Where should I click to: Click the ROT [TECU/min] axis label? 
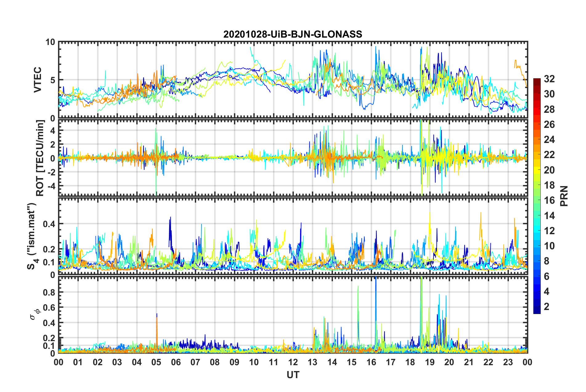[40, 158]
